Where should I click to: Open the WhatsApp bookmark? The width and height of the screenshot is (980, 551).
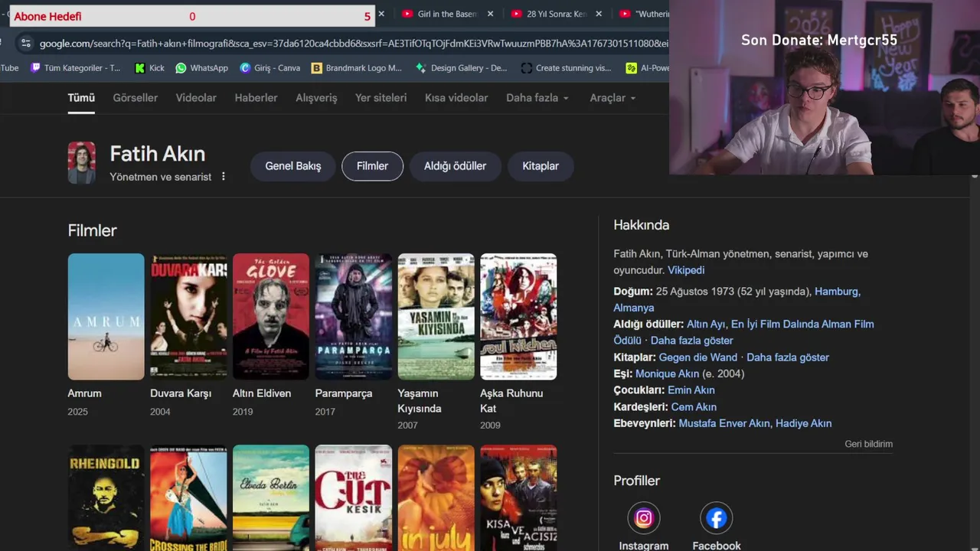pos(201,68)
